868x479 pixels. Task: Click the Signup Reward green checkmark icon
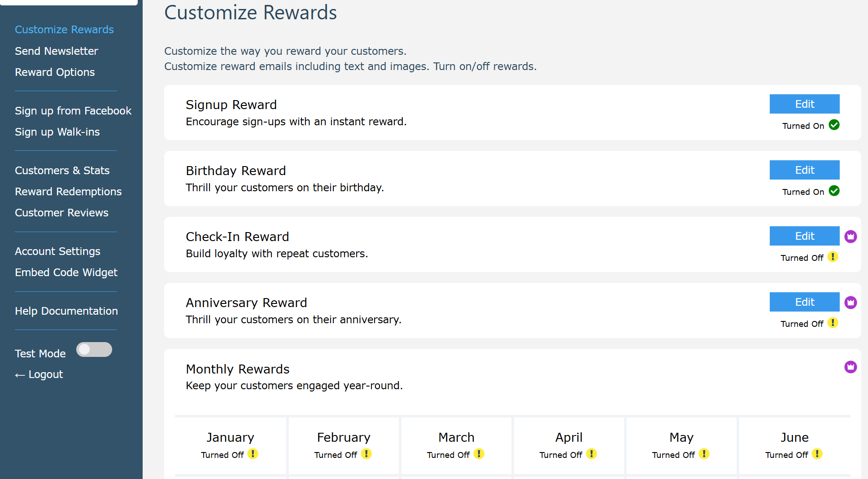[834, 125]
